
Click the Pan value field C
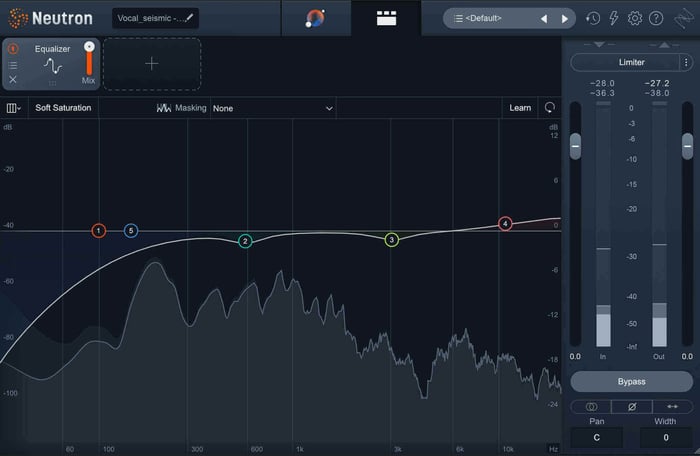(596, 438)
